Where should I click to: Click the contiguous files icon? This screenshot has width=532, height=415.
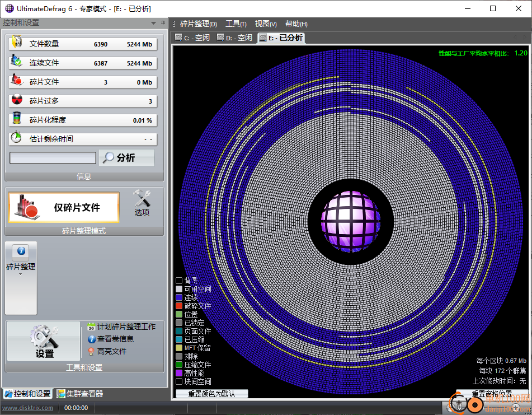[16, 61]
